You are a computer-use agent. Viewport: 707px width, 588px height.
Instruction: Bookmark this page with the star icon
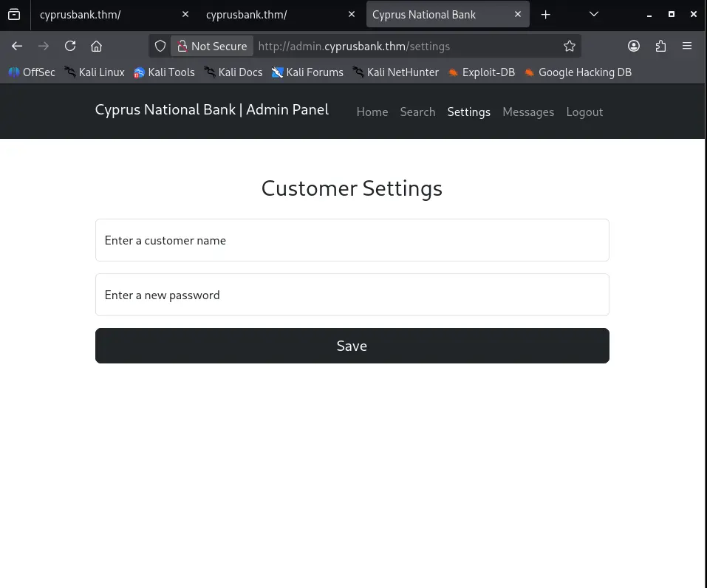[569, 46]
